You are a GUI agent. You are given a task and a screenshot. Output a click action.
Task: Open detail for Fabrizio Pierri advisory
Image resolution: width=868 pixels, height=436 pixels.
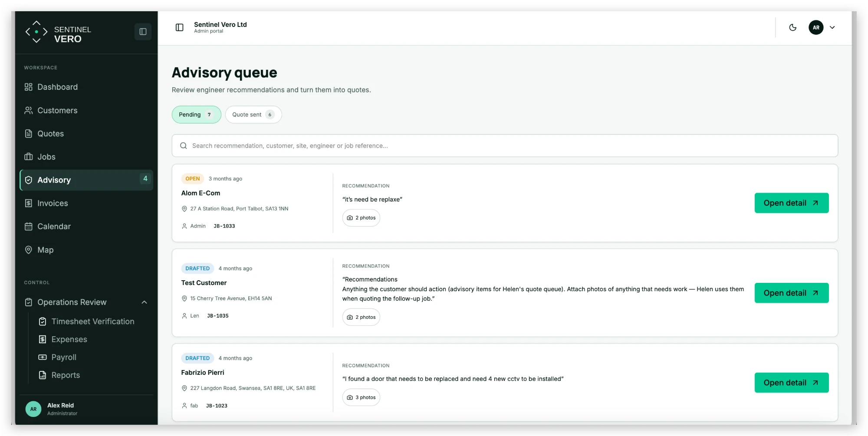(791, 383)
